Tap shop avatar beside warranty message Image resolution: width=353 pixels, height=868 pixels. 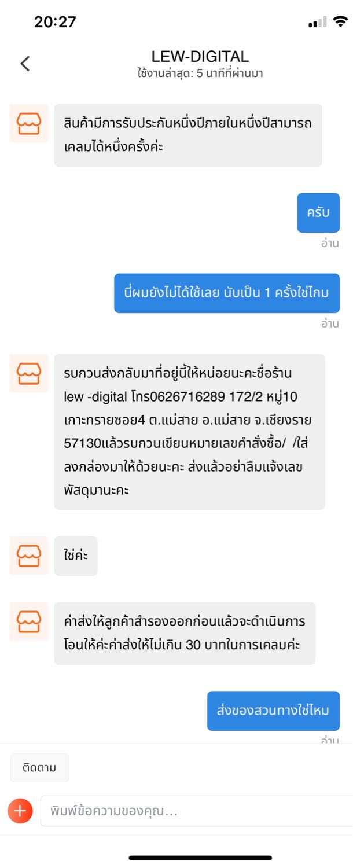coord(29,123)
